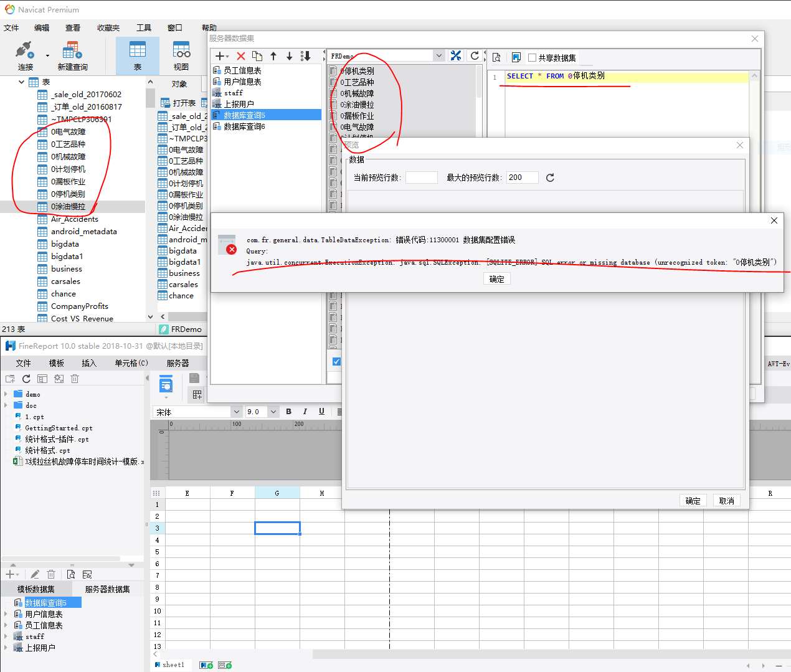This screenshot has width=791, height=672.
Task: Click the SQL preview icon in query editor
Action: pos(496,57)
